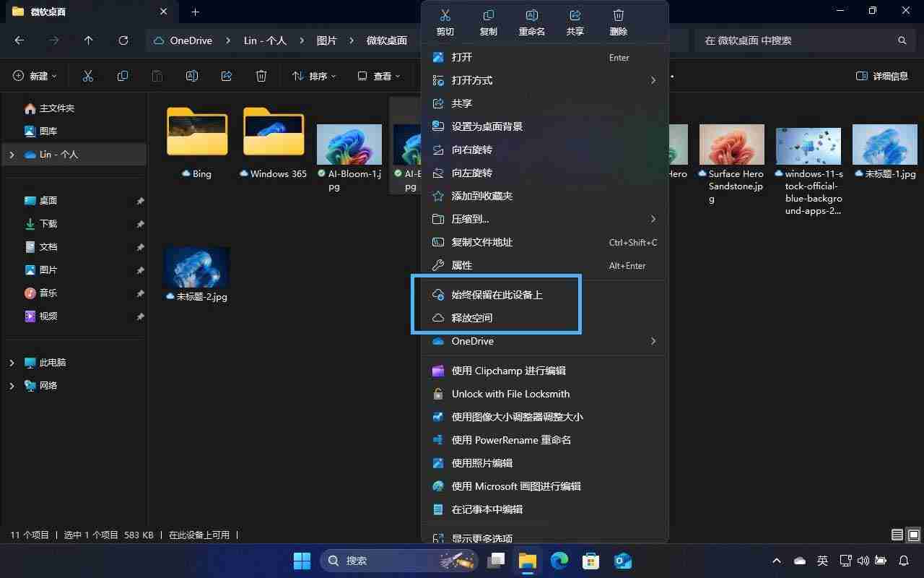The height and width of the screenshot is (578, 924).
Task: Open the OneDrive submenu in context menu
Action: click(472, 341)
